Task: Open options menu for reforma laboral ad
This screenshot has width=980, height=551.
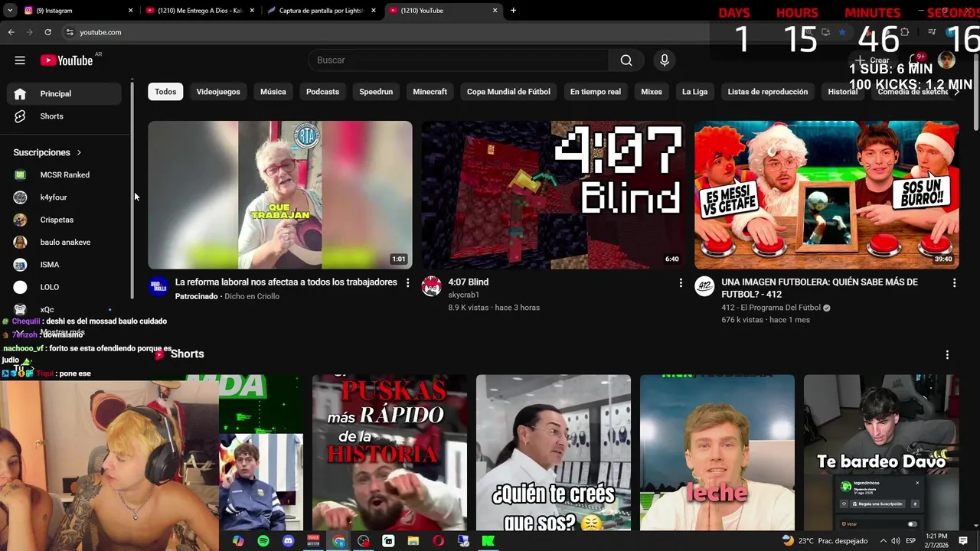Action: point(407,283)
